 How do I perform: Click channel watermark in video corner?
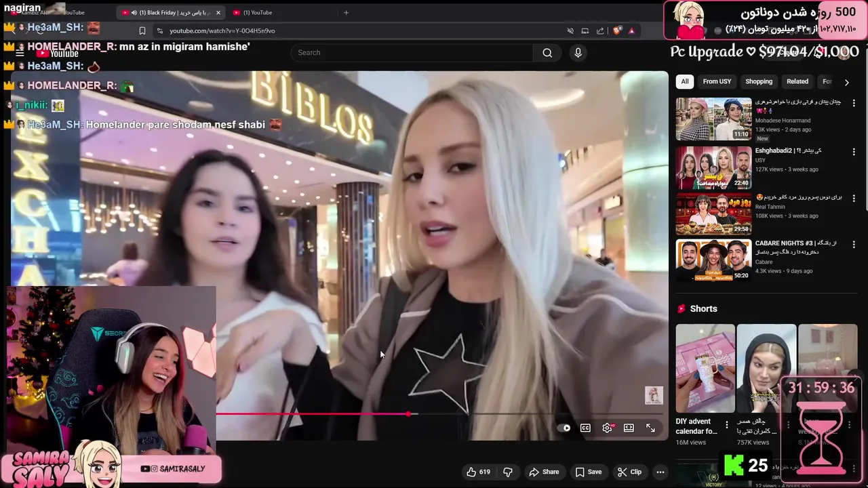tap(654, 395)
